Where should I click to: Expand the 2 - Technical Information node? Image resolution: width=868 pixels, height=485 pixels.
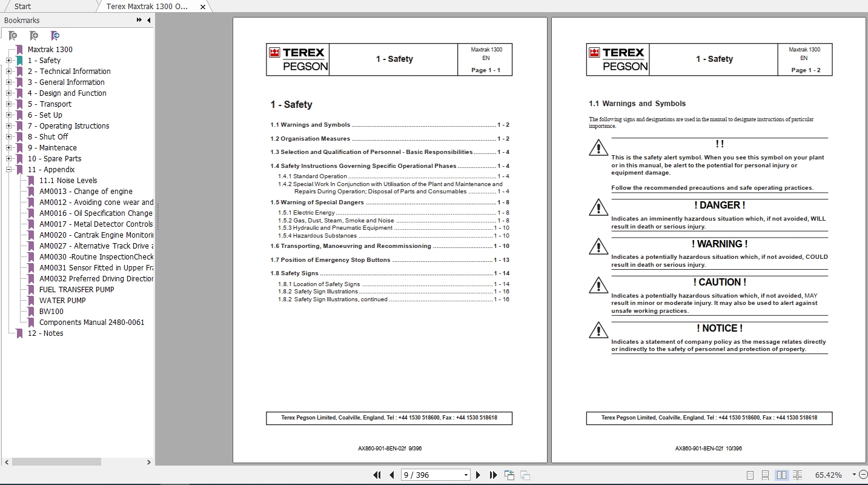tap(8, 72)
